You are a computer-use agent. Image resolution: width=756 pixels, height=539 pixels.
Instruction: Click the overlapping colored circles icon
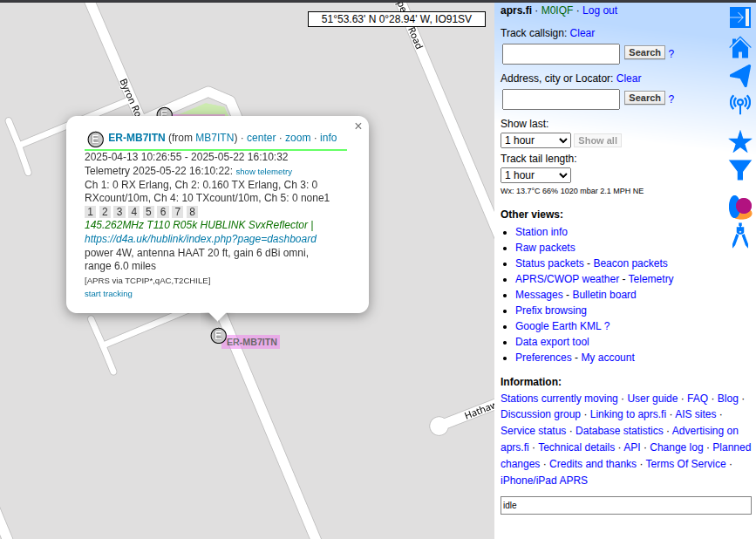[739, 207]
